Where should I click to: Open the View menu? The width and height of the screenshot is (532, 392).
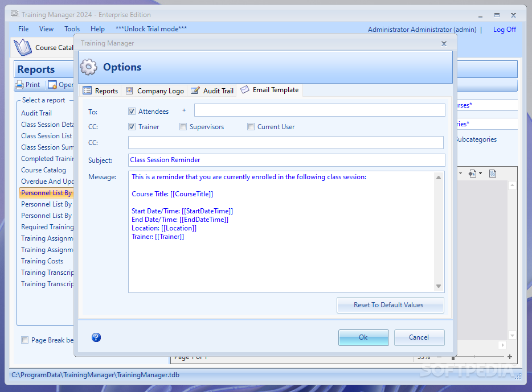click(47, 29)
